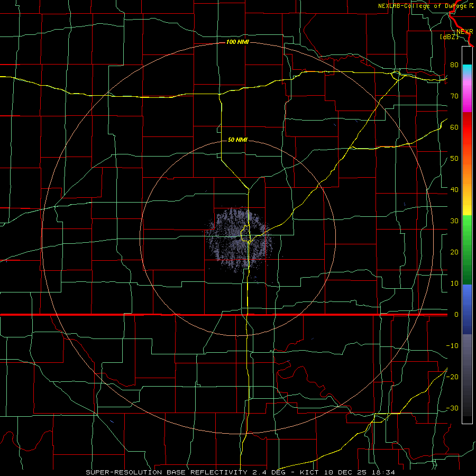The width and height of the screenshot is (476, 476).
Task: Click the -10 value on dBZ scale
Action: 452,346
